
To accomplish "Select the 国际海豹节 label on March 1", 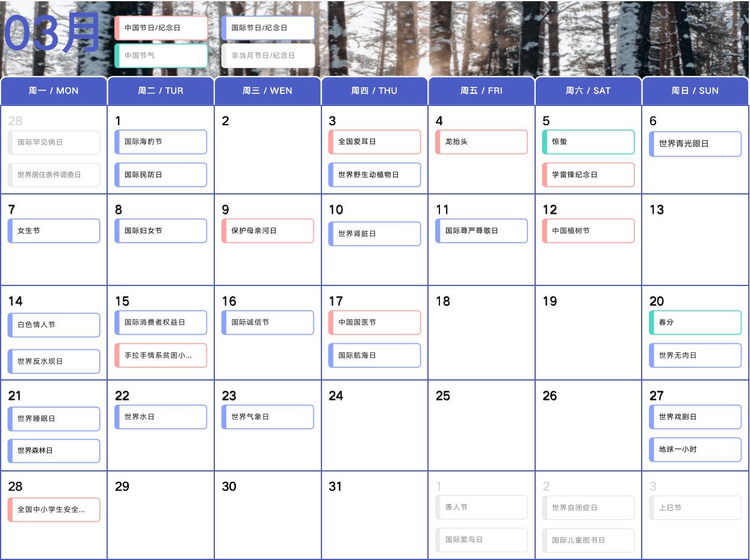I will point(160,142).
